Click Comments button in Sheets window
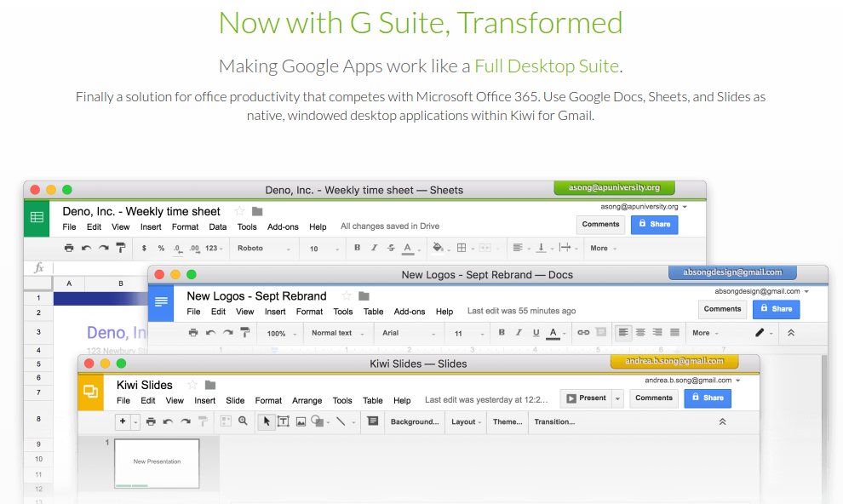The width and height of the screenshot is (843, 504). 600,225
